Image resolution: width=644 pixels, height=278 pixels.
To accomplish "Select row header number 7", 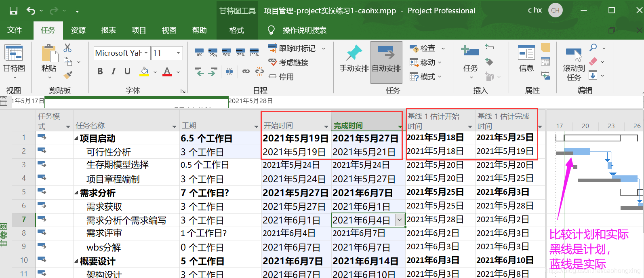I will (x=24, y=219).
